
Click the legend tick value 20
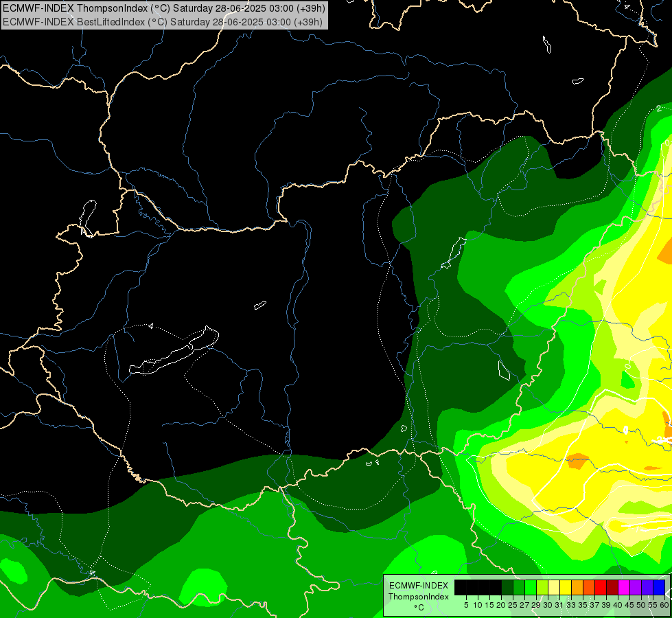click(x=501, y=605)
